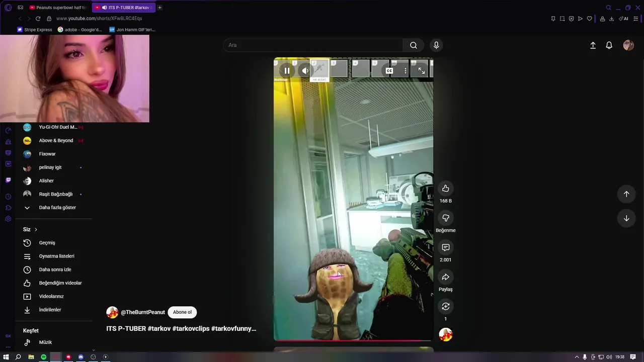The width and height of the screenshot is (644, 362).
Task: Switch to the Peanuts superbowl browser tab
Action: click(x=58, y=8)
